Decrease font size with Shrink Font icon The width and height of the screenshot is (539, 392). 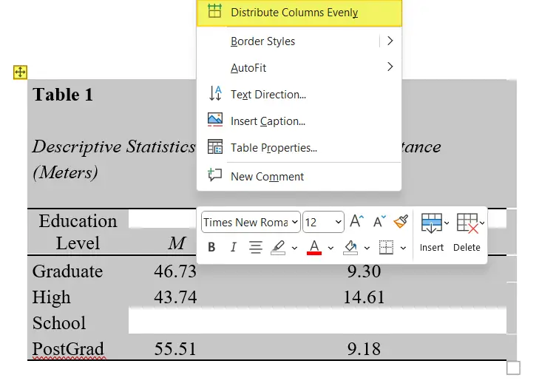point(379,221)
